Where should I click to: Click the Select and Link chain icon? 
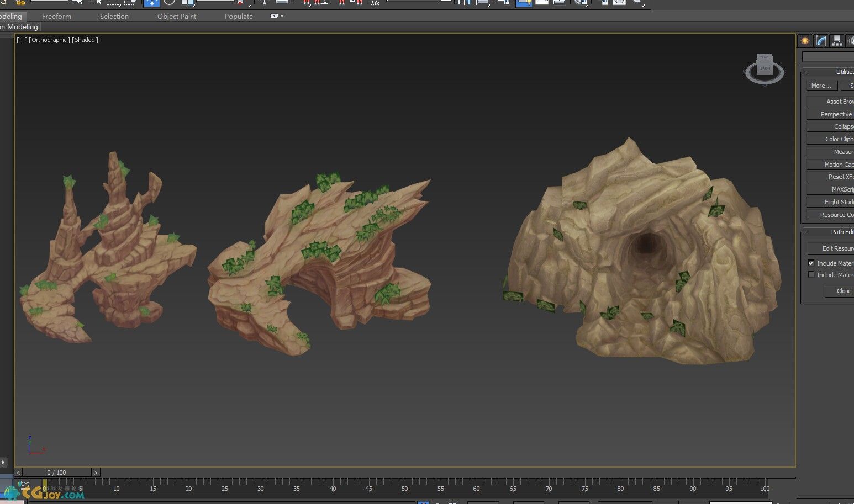pos(20,3)
